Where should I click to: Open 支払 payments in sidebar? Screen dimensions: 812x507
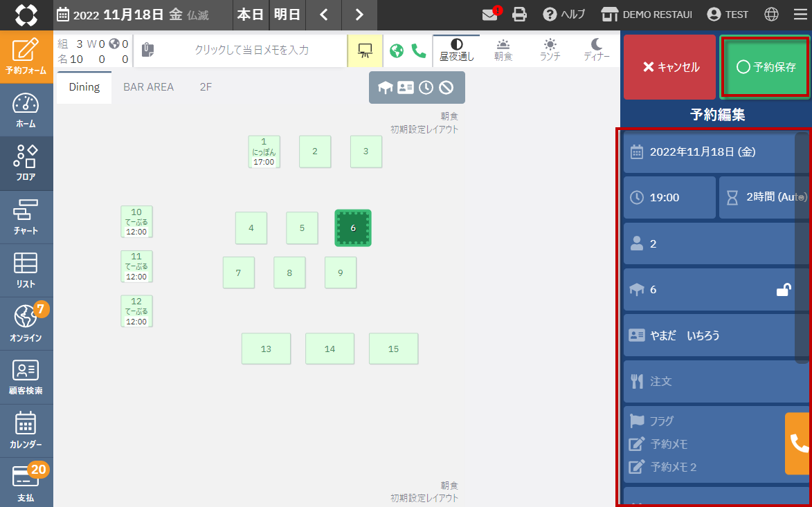[x=26, y=482]
